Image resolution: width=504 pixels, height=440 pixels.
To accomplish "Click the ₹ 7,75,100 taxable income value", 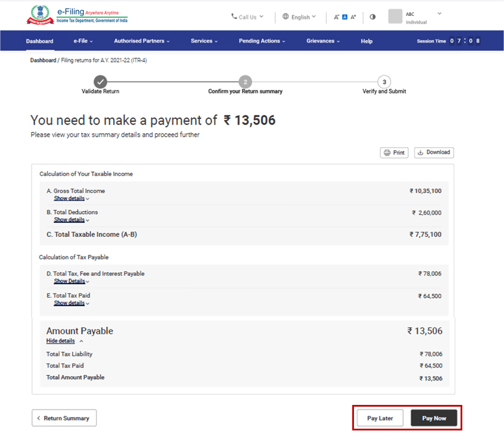I will (x=425, y=234).
